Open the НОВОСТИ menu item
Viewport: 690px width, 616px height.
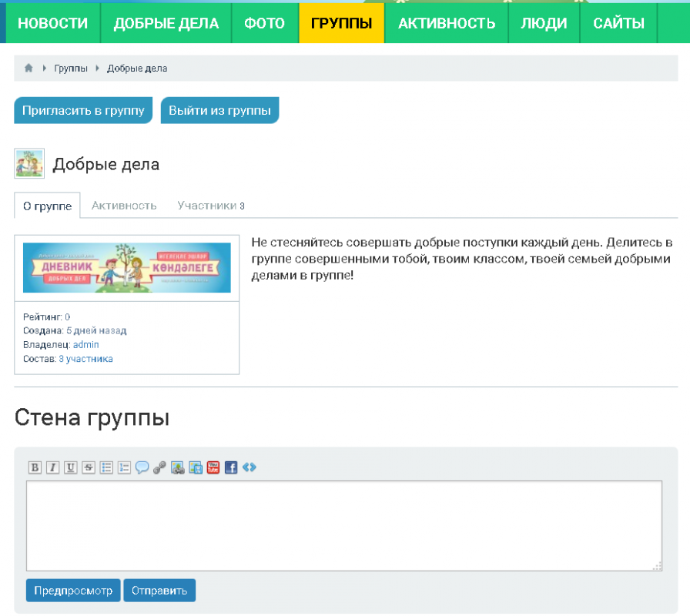click(x=53, y=23)
